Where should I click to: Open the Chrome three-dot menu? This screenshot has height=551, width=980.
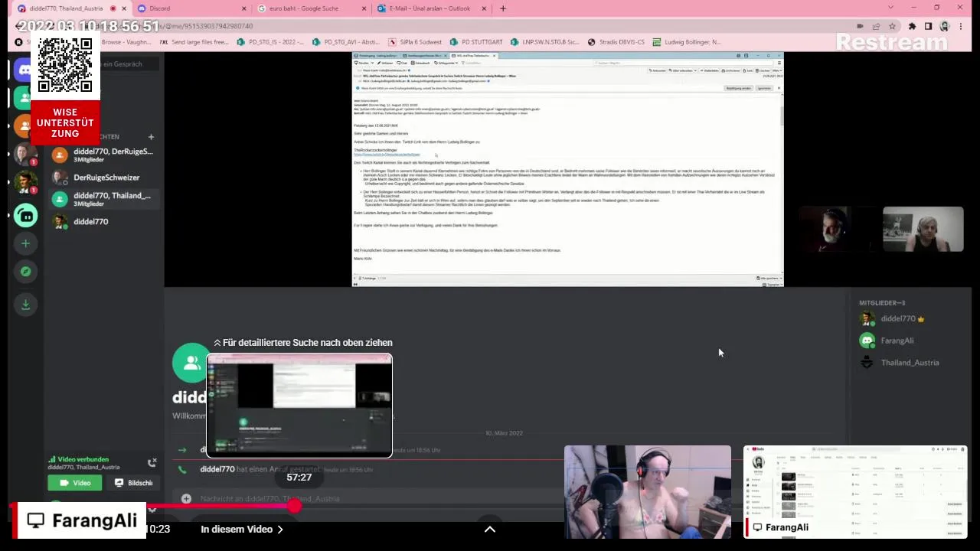pyautogui.click(x=962, y=26)
